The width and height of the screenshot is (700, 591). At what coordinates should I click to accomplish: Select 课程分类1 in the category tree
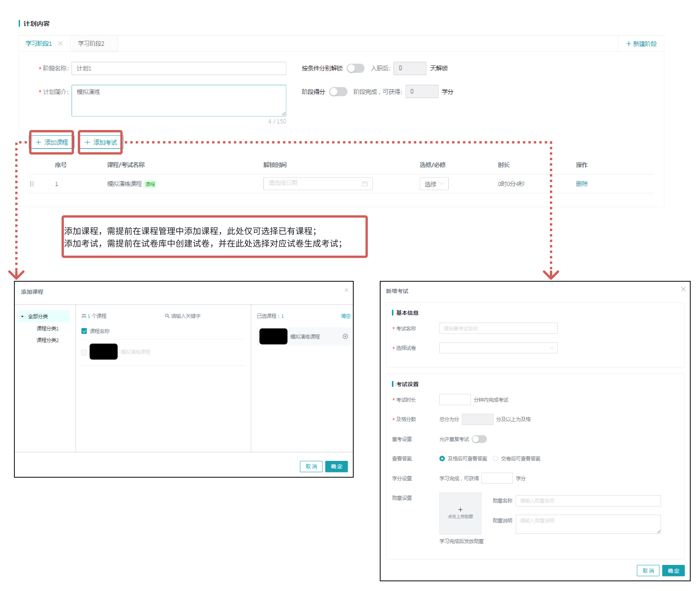[x=48, y=328]
